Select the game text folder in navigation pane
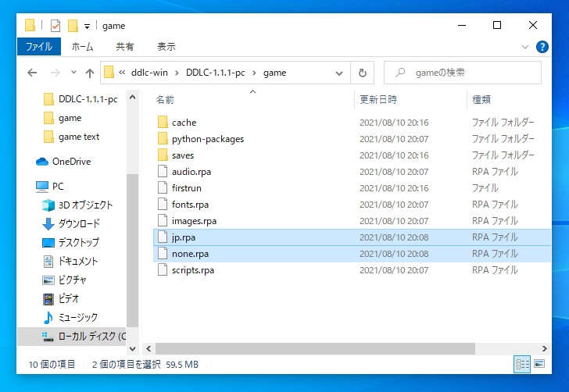The height and width of the screenshot is (392, 569). [x=71, y=137]
